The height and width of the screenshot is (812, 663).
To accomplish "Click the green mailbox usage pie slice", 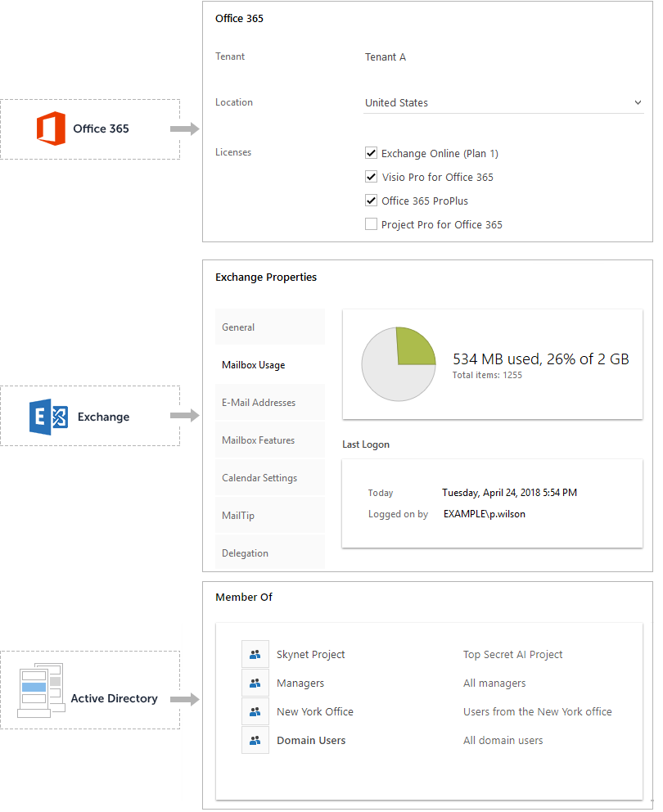I will (413, 348).
